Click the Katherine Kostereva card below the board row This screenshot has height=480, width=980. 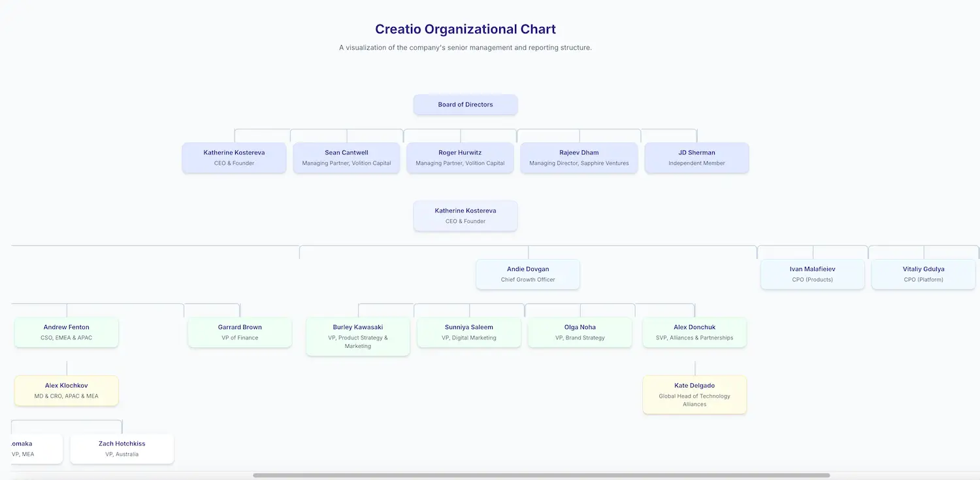pos(465,216)
